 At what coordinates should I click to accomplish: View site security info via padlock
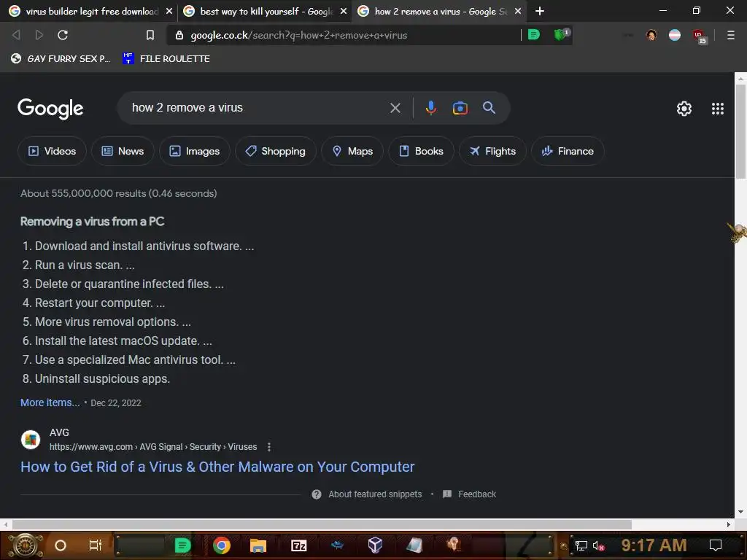click(179, 35)
